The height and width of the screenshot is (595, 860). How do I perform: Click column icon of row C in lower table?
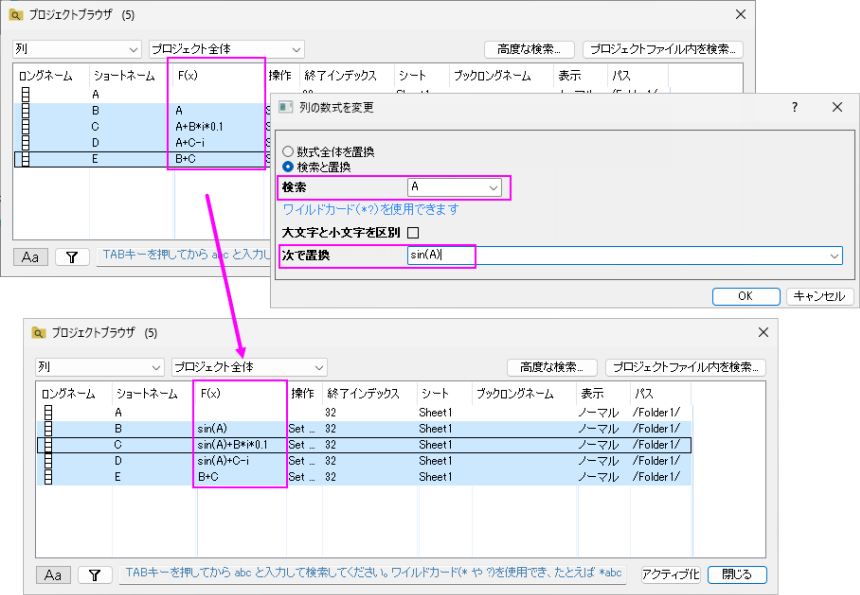coord(48,445)
